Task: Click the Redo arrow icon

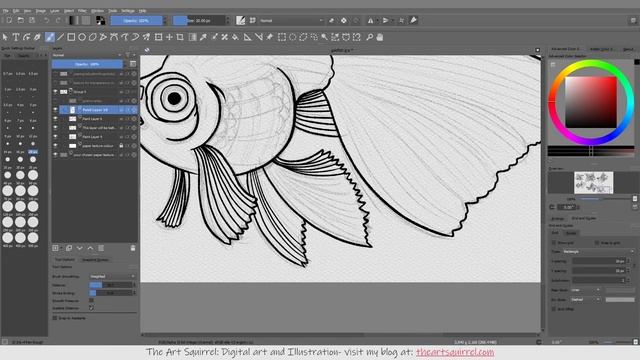Action: pyautogui.click(x=58, y=20)
